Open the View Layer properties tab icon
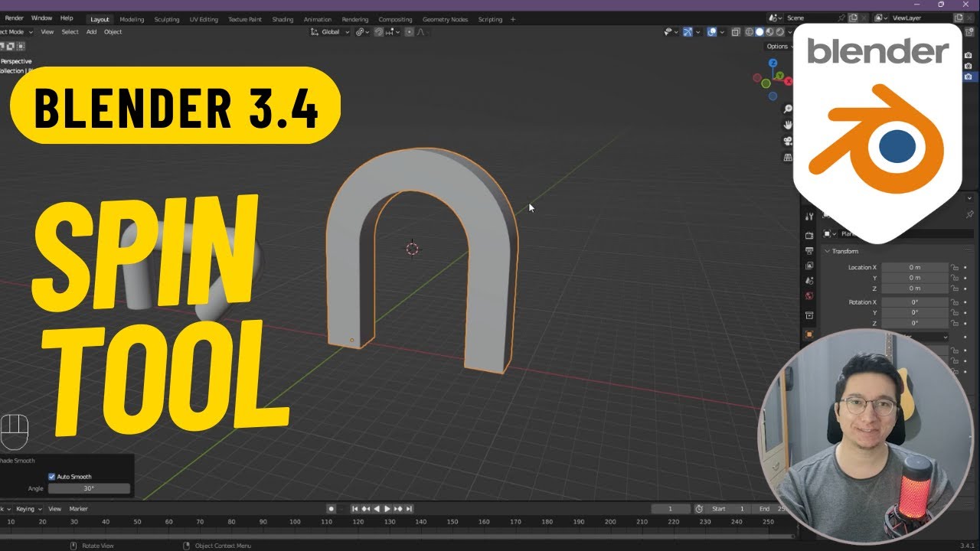 pyautogui.click(x=809, y=266)
